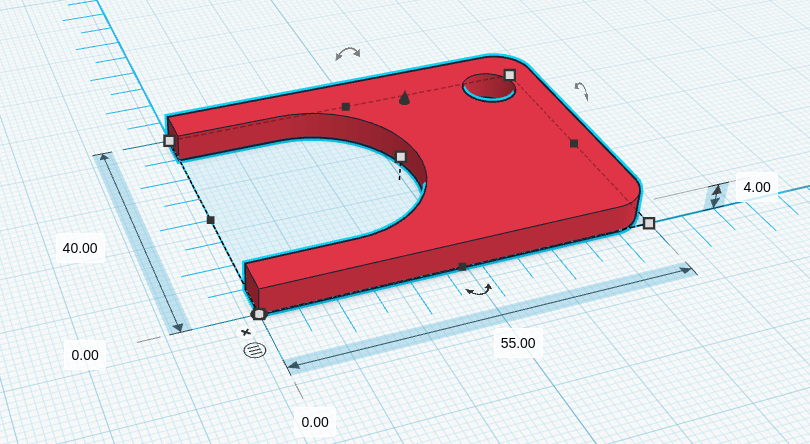Edit the 4.00 height dimension value
810x444 pixels.
757,187
